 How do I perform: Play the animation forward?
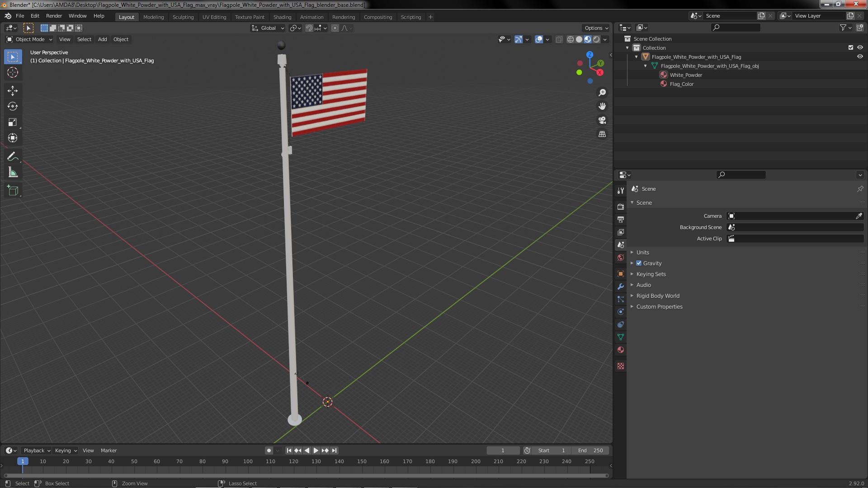[x=316, y=450]
